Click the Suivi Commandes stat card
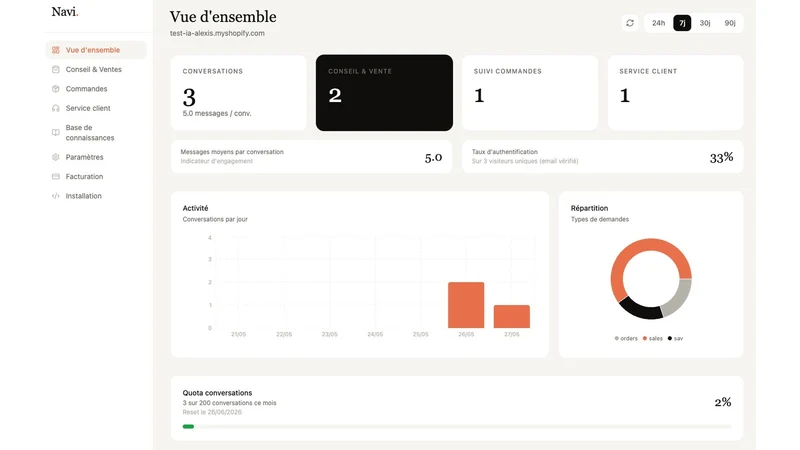 pos(530,93)
